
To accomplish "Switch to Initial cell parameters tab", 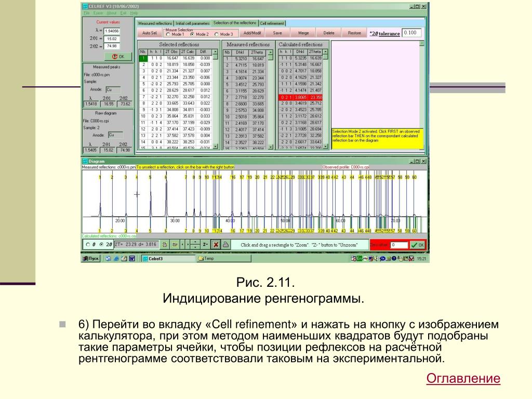I will click(x=192, y=23).
